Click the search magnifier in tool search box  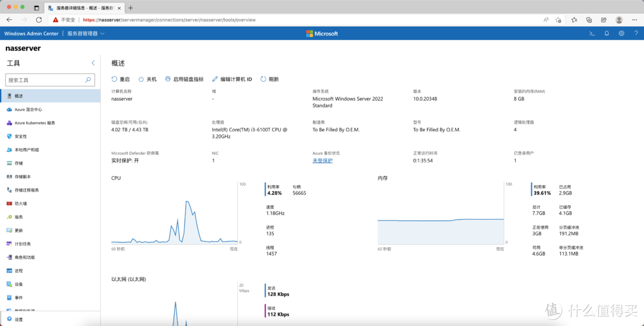[x=88, y=80]
